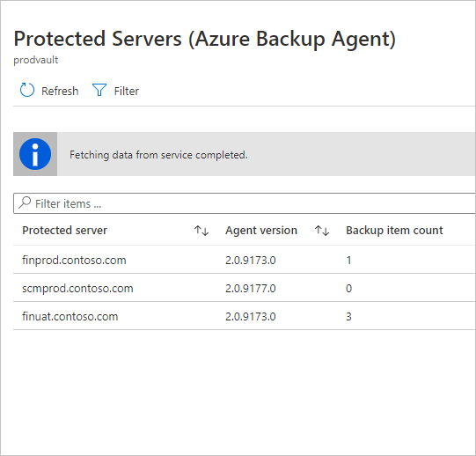This screenshot has height=456, width=476.
Task: Click the Refresh label in toolbar
Action: tap(60, 91)
